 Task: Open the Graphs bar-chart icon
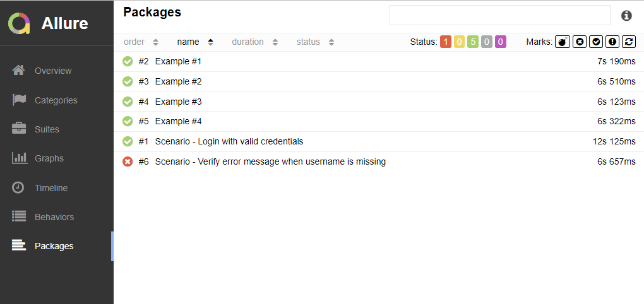[x=19, y=158]
